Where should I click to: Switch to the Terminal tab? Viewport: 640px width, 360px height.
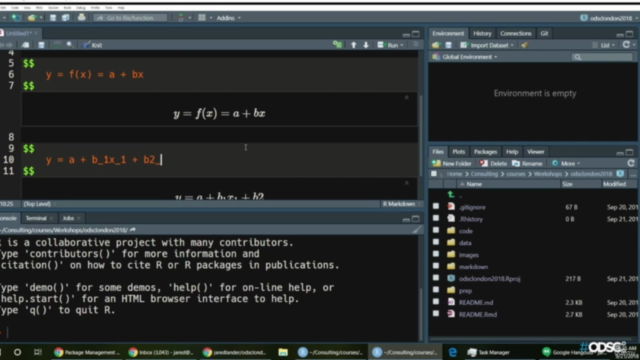(x=36, y=218)
